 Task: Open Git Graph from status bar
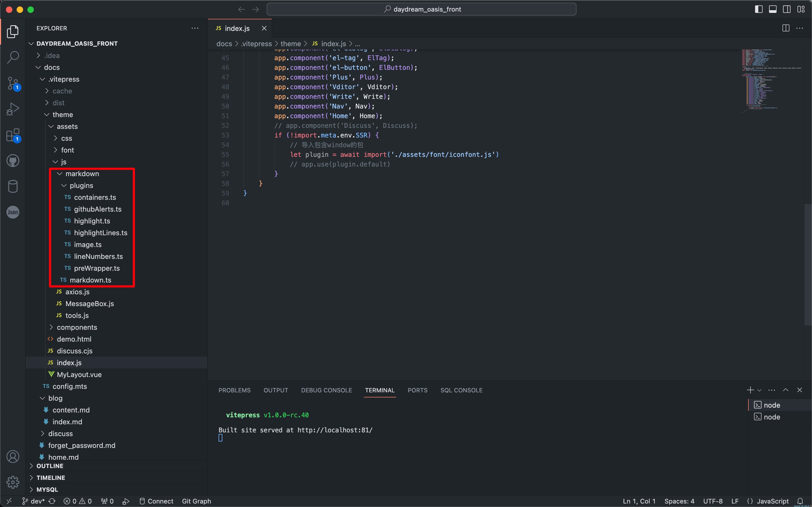pos(197,501)
